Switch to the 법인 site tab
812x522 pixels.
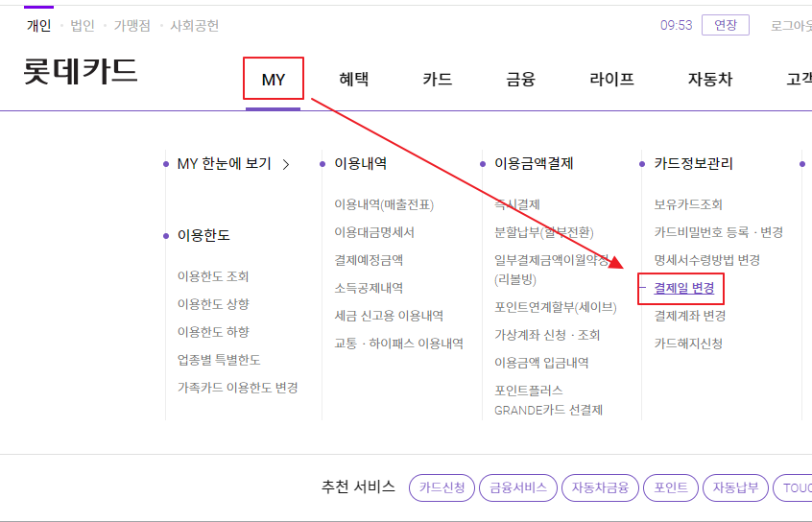coord(83,25)
